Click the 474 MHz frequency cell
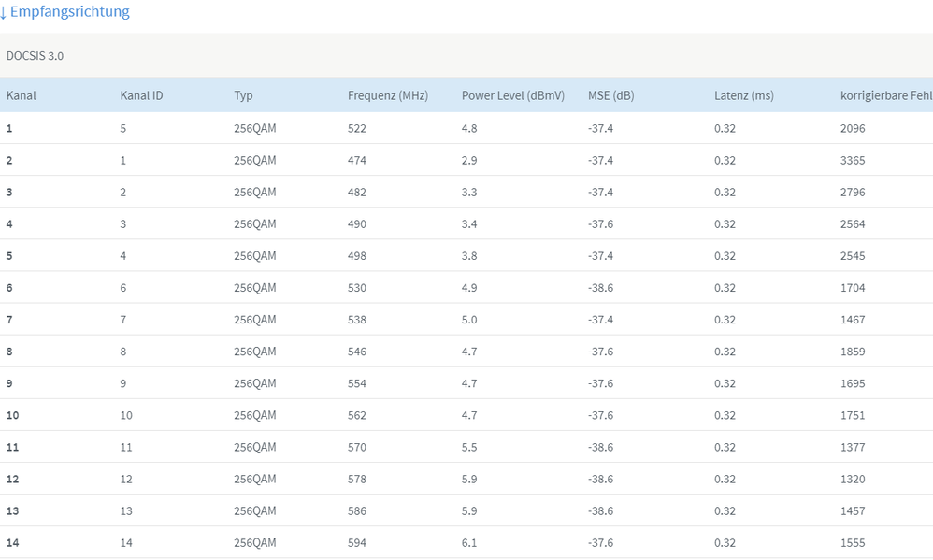 point(357,160)
